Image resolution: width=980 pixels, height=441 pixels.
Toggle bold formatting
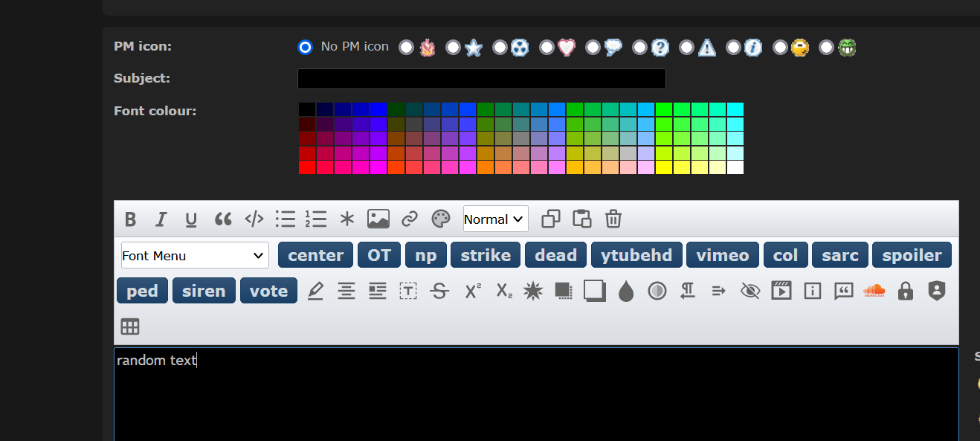tap(130, 219)
